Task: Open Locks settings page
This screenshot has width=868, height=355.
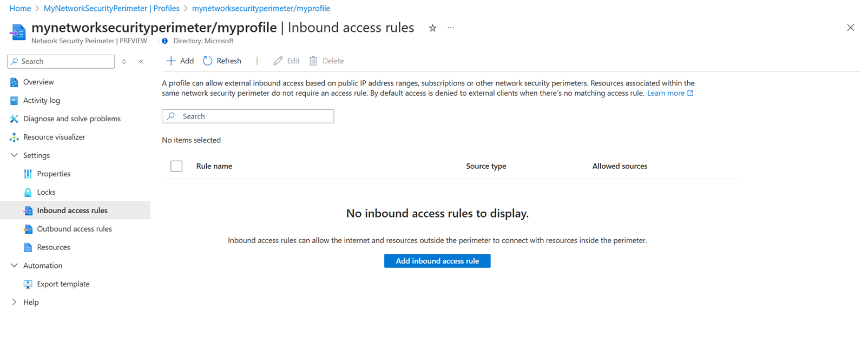Action: (x=46, y=192)
